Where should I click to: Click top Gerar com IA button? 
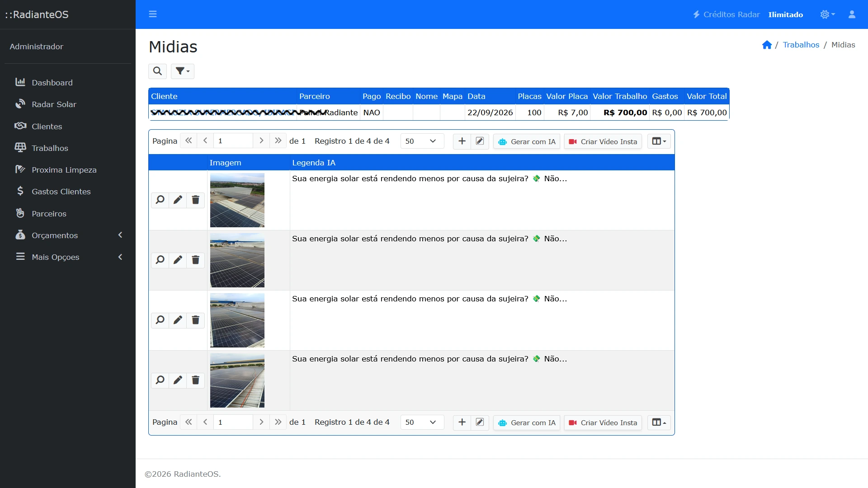[527, 141]
